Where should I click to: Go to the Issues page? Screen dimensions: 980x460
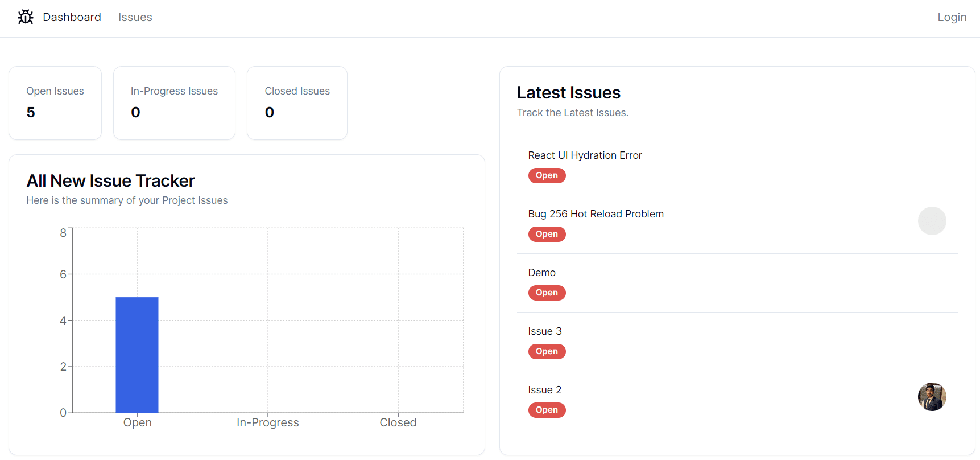(135, 17)
